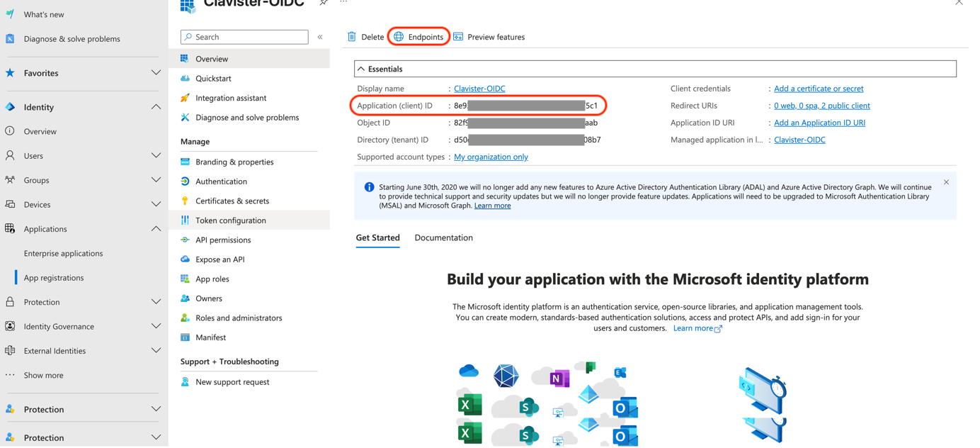
Task: Open the Clavister-OIDC display name link
Action: (479, 89)
